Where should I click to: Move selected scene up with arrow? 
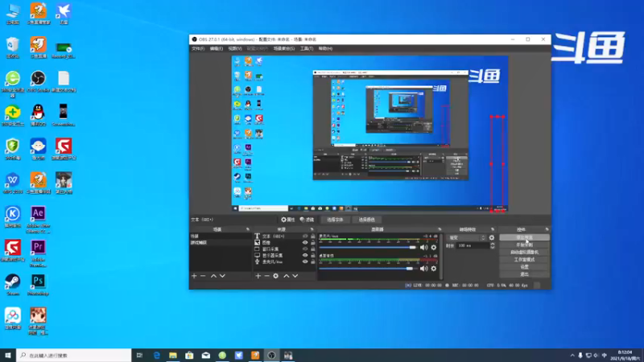tap(213, 276)
